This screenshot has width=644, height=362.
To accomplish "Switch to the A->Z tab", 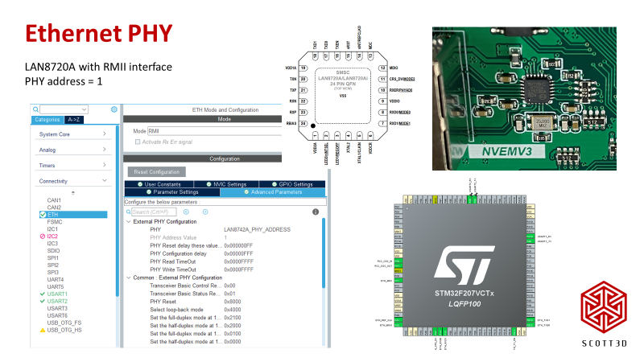I will [x=74, y=119].
